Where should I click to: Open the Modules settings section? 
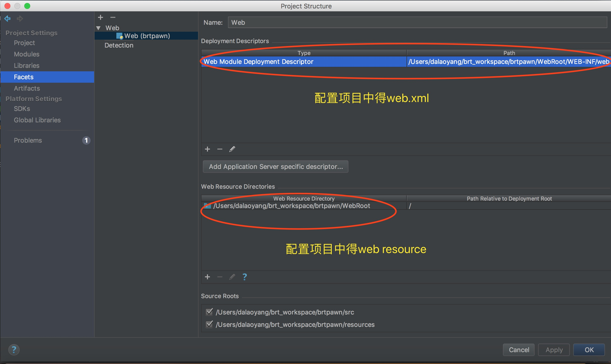point(27,54)
